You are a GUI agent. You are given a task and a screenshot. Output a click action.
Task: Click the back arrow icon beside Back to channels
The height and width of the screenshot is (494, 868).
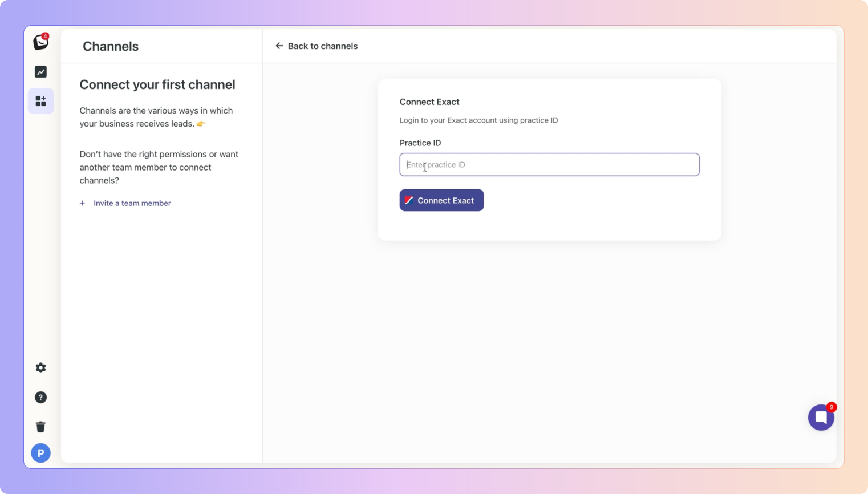tap(279, 46)
